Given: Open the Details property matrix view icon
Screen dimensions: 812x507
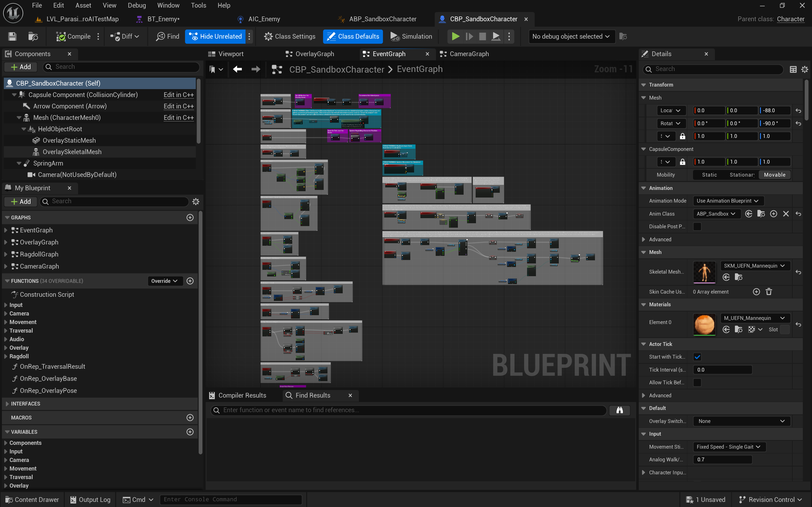Looking at the screenshot, I should [x=793, y=69].
